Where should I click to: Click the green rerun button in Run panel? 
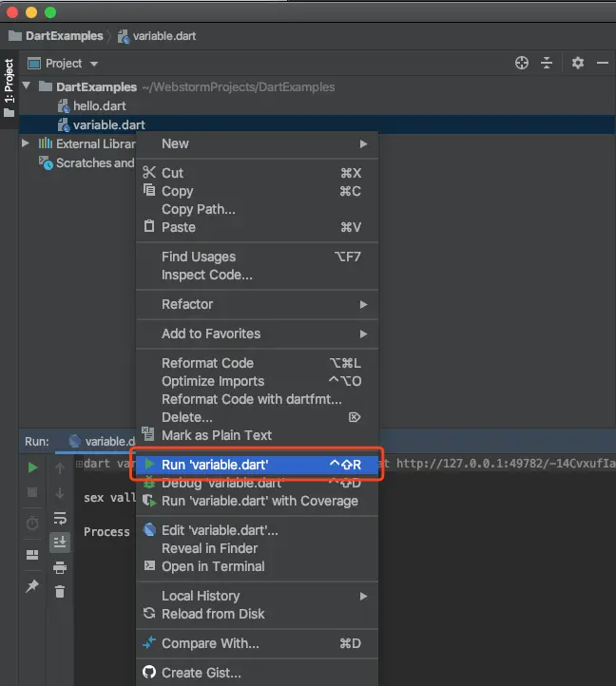click(32, 467)
